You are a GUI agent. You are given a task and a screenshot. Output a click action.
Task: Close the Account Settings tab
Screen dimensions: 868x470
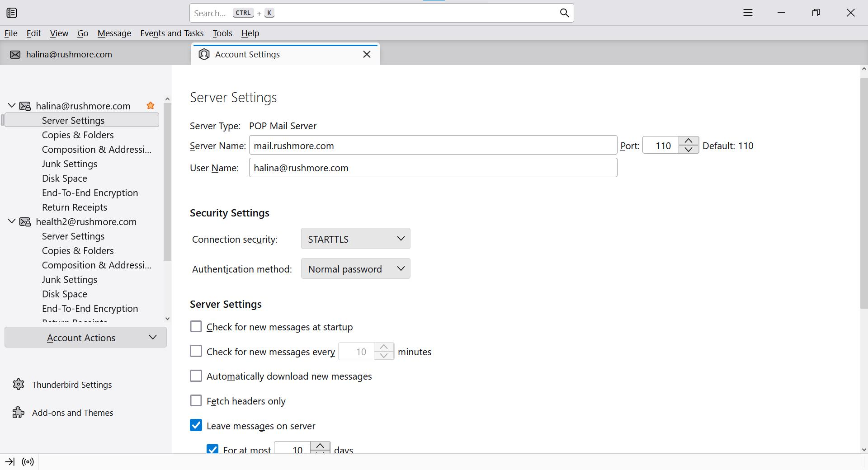[367, 54]
